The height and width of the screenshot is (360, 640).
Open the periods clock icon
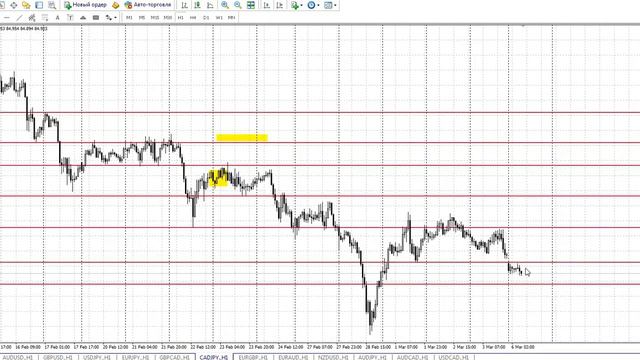pos(311,5)
